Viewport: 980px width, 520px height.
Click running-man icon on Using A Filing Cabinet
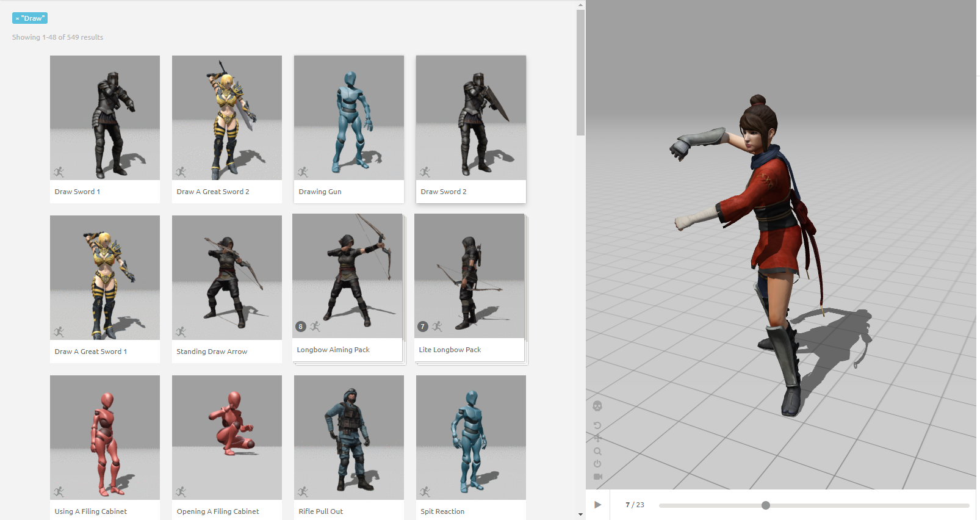click(x=59, y=492)
